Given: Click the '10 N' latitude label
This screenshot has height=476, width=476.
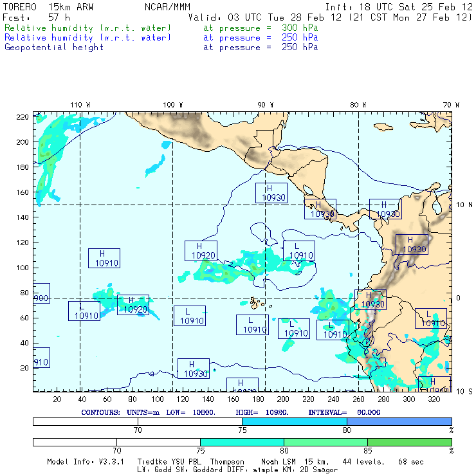Looking at the screenshot, I should click(x=464, y=205).
